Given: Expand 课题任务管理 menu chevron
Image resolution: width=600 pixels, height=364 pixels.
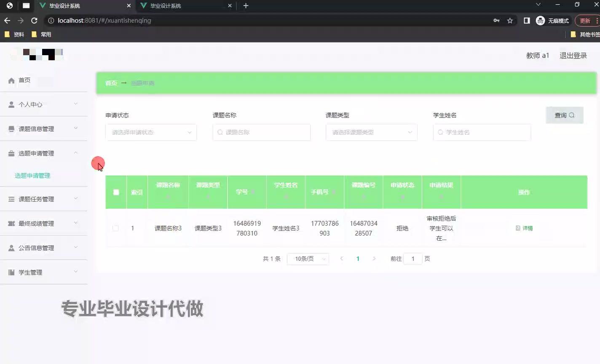Looking at the screenshot, I should (x=76, y=198).
